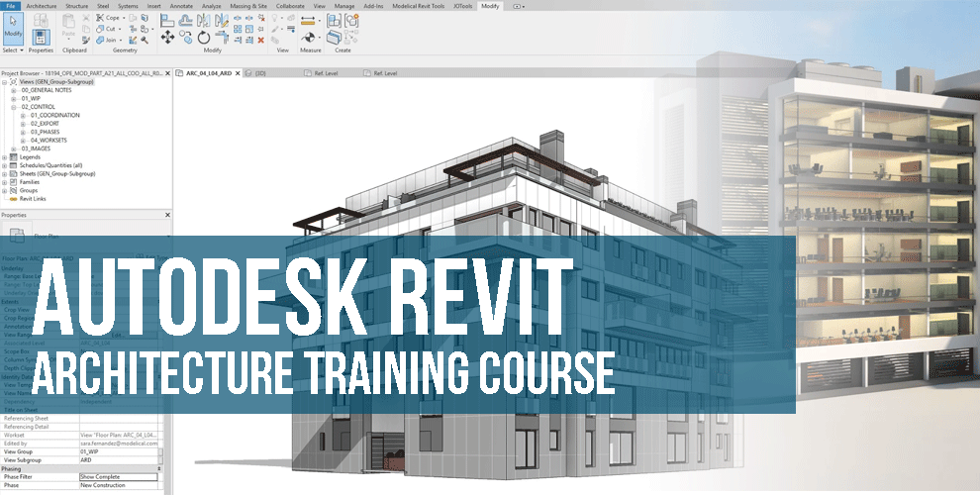This screenshot has height=495, width=980.
Task: Collapse the Phasing section in Properties
Action: click(158, 468)
